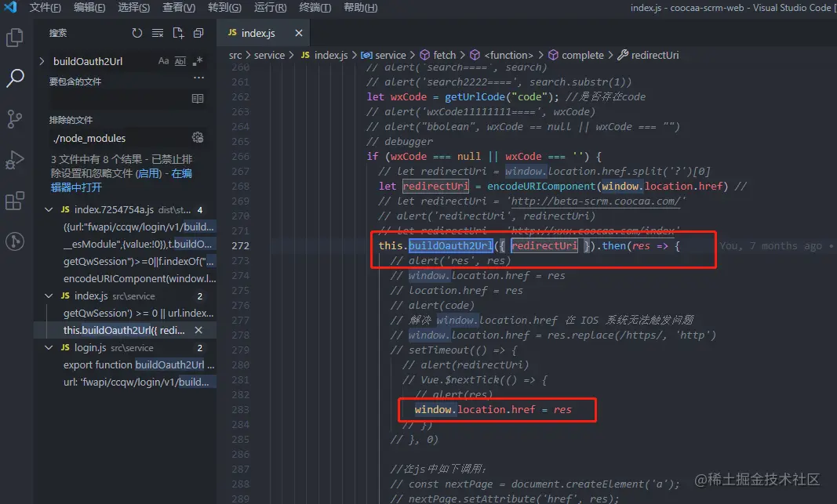Collapse index.7254754a.js results group
This screenshot has width=837, height=504.
49,209
